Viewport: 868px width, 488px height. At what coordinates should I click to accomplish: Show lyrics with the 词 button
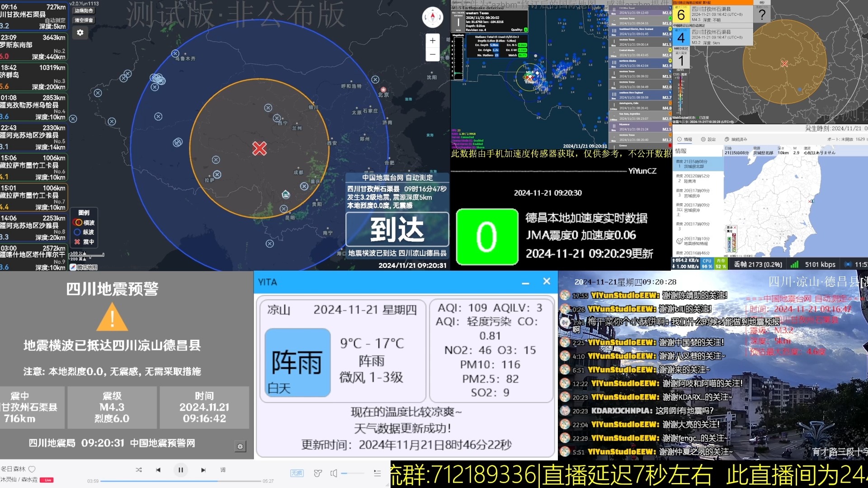(x=223, y=470)
